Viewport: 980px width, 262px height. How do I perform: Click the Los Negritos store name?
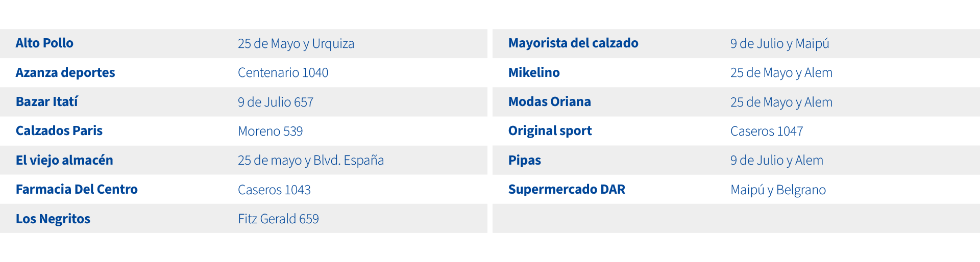[x=53, y=219]
